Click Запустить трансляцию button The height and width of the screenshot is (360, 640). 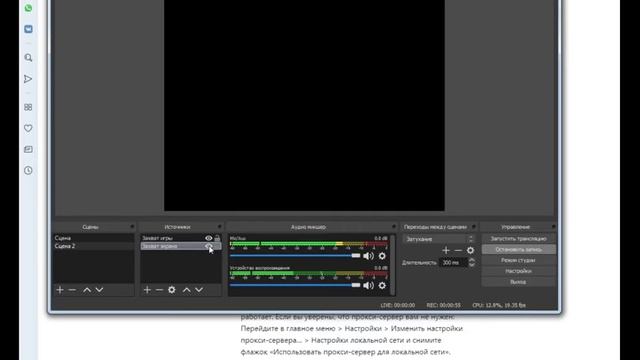coord(518,238)
